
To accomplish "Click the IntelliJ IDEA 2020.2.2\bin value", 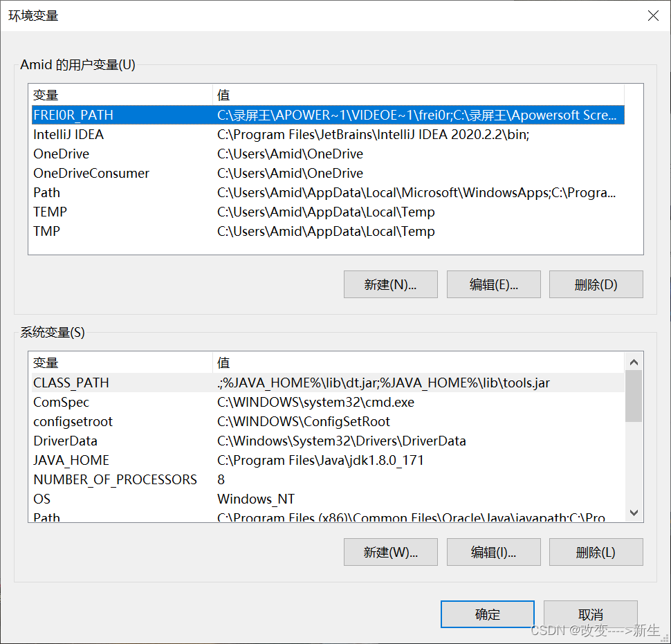I will pos(373,134).
